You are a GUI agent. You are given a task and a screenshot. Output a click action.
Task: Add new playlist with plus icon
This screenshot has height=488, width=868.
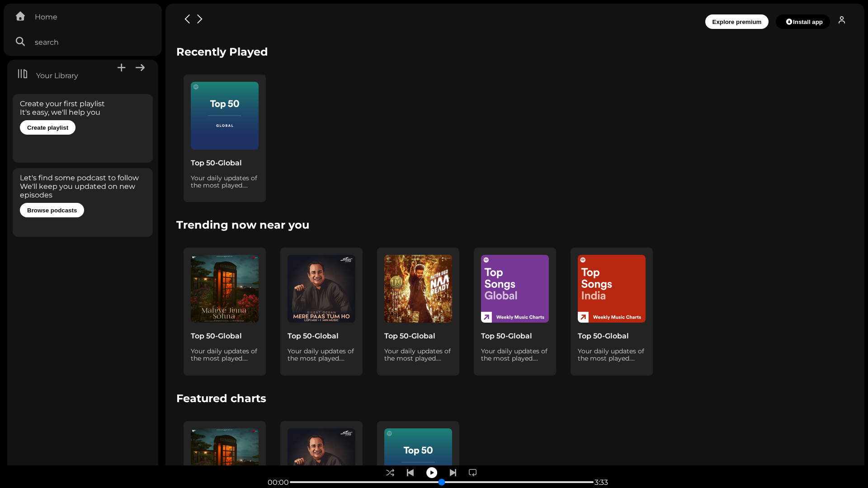tap(122, 68)
